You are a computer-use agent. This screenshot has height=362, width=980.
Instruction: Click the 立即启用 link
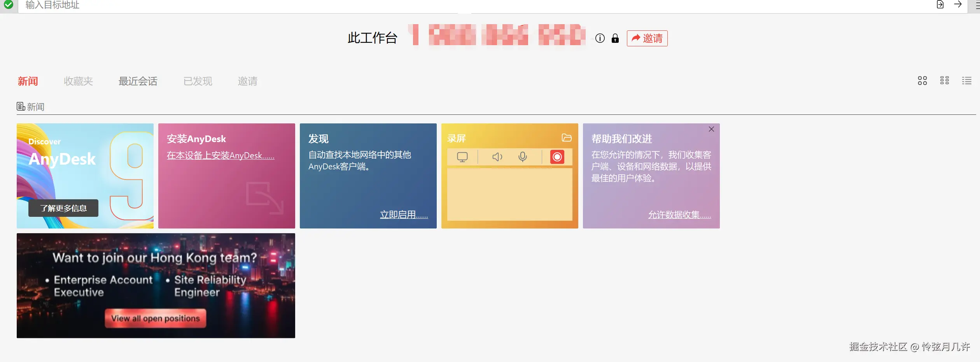tap(404, 214)
